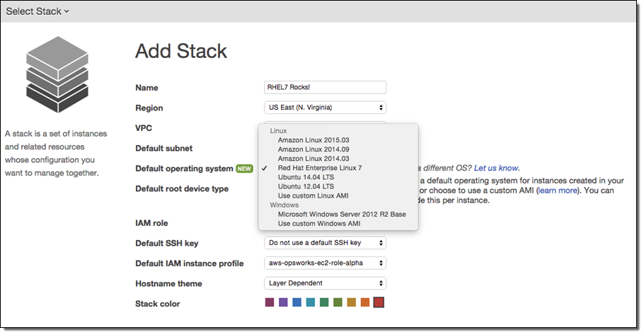Open the learn more link
The height and width of the screenshot is (335, 644).
coord(558,191)
